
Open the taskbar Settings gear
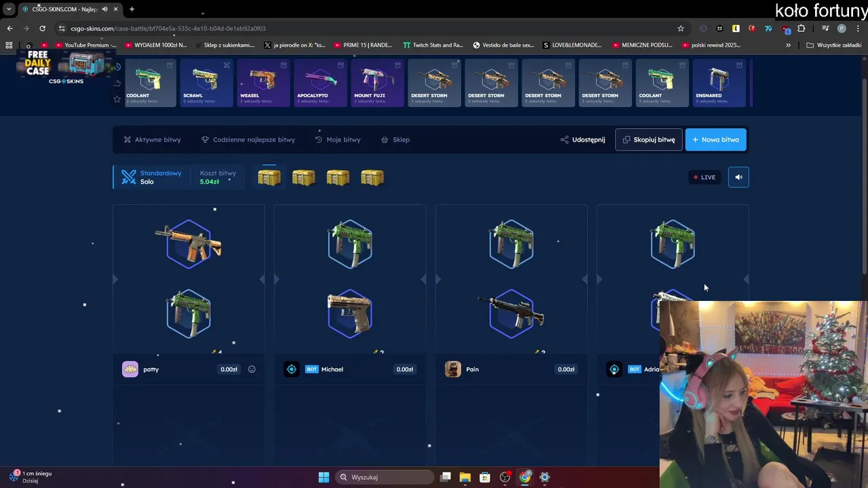(x=545, y=477)
